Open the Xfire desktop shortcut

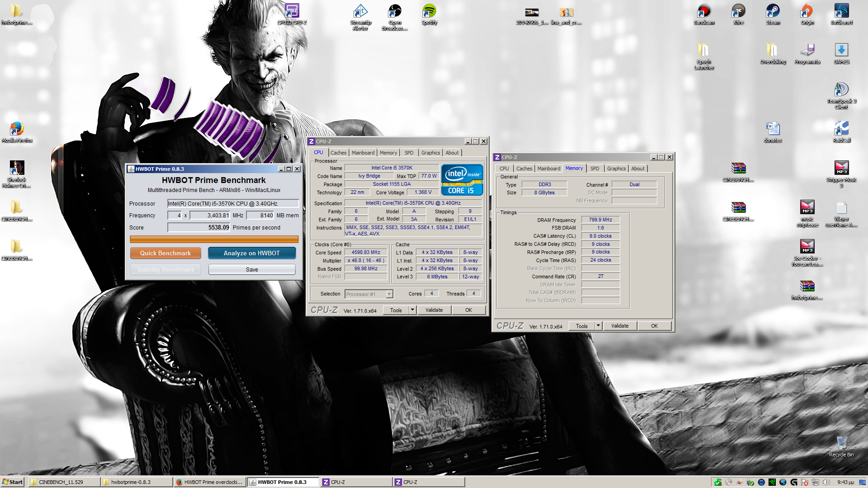(738, 14)
